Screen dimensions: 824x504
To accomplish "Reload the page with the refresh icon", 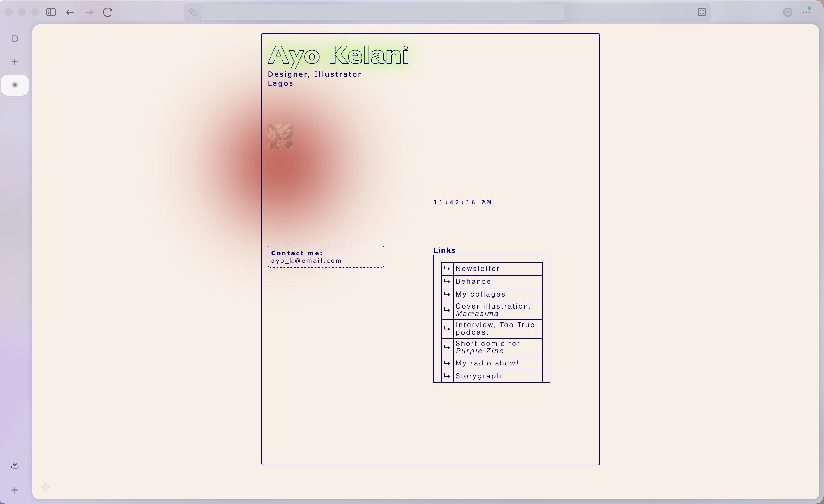I will pos(108,12).
